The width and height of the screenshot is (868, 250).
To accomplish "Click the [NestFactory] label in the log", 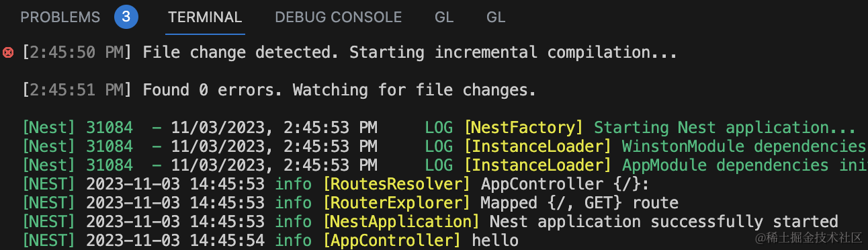I will [x=523, y=128].
